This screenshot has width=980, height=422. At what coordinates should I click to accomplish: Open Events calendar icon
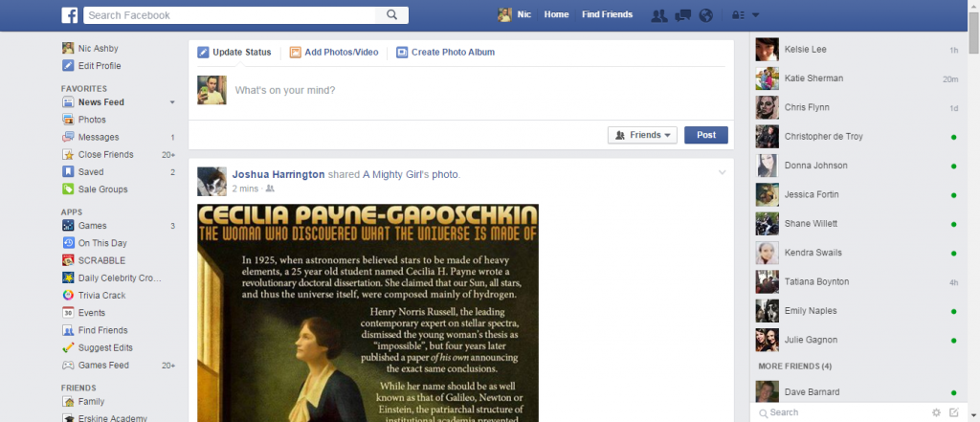(68, 313)
